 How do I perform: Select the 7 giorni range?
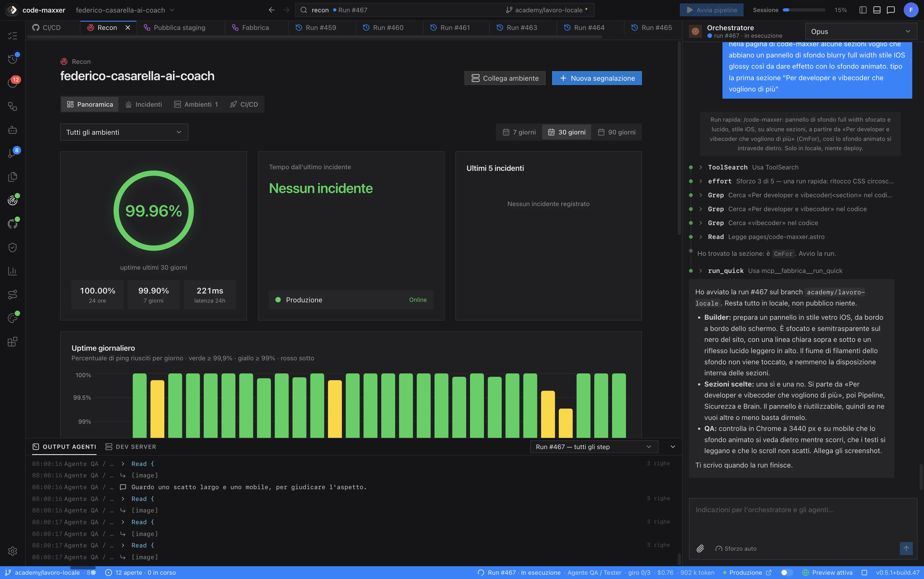pos(519,132)
